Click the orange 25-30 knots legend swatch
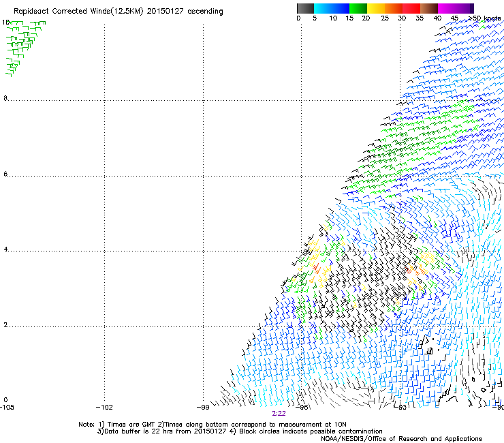Image resolution: width=504 pixels, height=443 pixels. tap(394, 8)
